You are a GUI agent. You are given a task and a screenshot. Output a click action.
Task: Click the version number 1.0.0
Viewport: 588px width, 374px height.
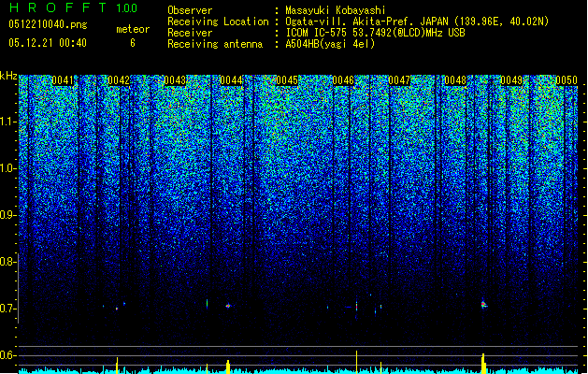[127, 8]
